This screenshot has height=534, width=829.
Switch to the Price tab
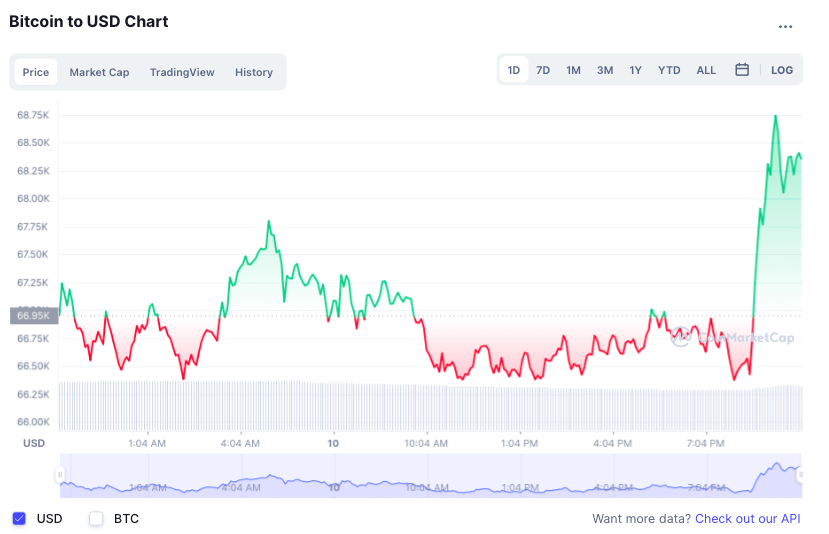pyautogui.click(x=36, y=72)
